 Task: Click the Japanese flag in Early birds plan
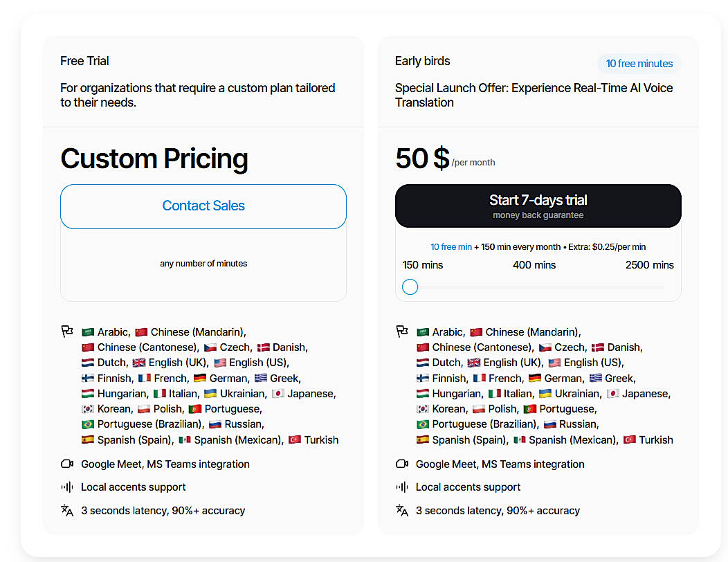[613, 393]
